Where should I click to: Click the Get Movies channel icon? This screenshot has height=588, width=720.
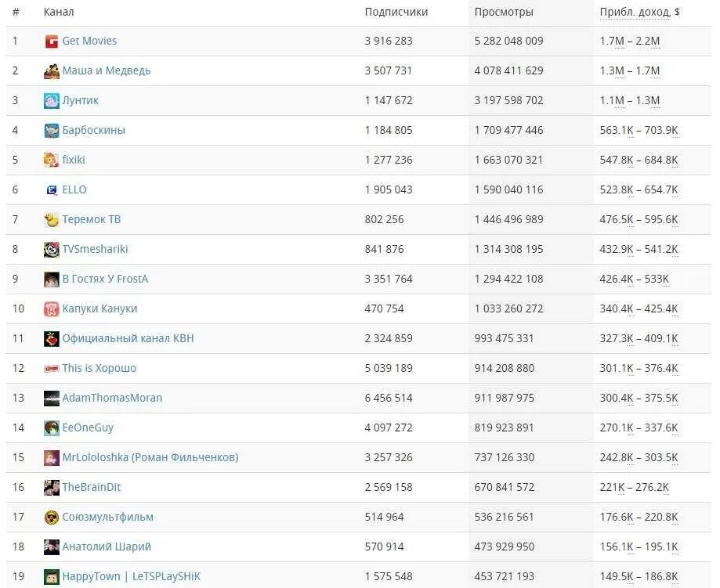point(52,41)
